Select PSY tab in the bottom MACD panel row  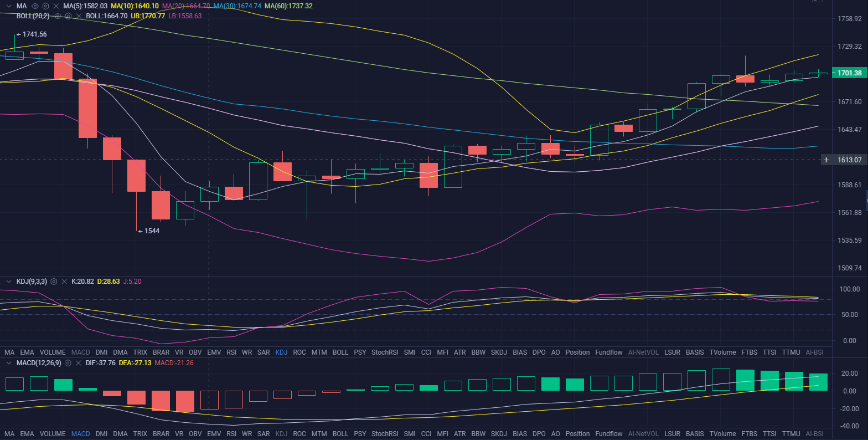(360, 434)
